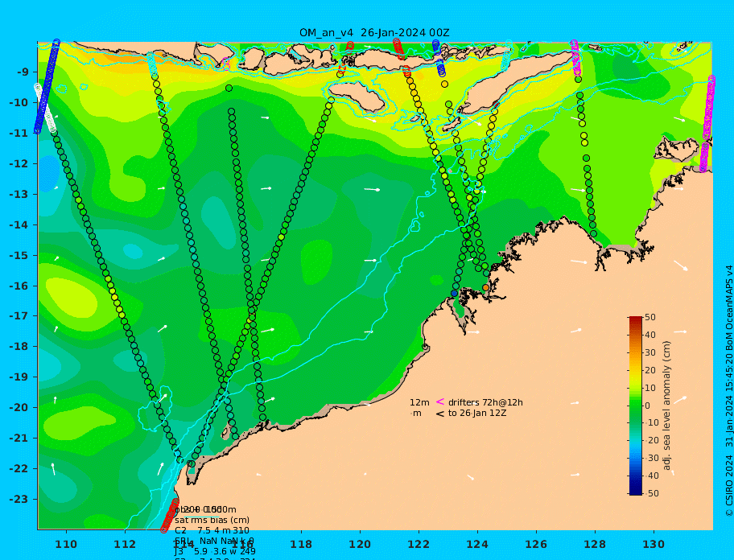
Task: Click the 'to 26 Jan 12Z' legend text
Action: pyautogui.click(x=477, y=413)
